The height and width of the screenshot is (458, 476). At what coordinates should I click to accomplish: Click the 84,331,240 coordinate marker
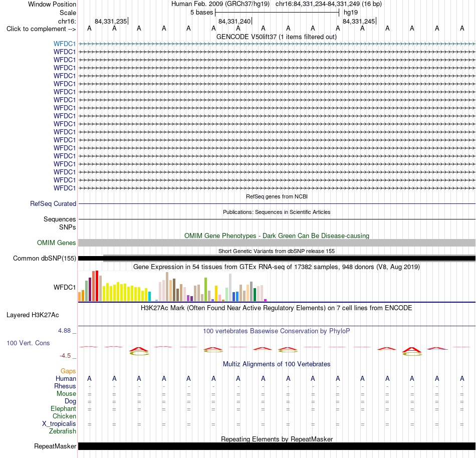pos(234,21)
